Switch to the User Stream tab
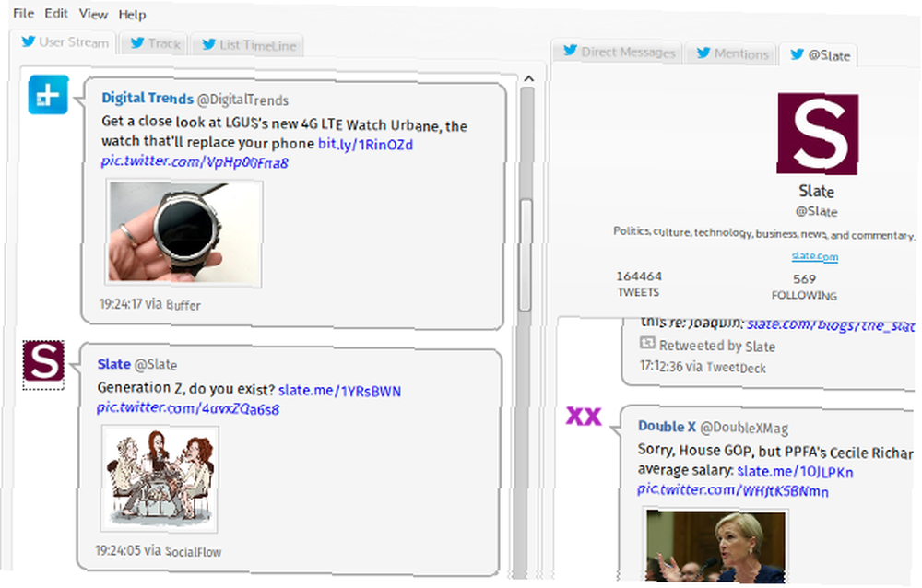The width and height of the screenshot is (922, 588). pyautogui.click(x=65, y=41)
